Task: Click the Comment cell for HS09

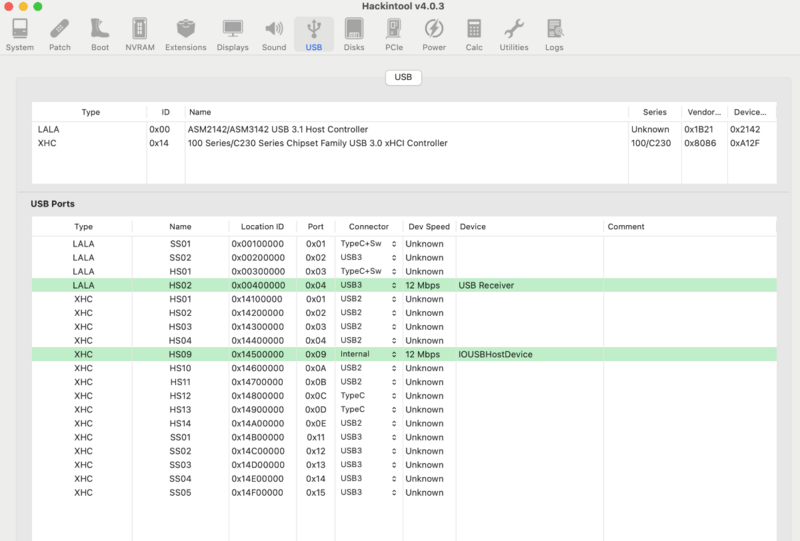Action: (688, 354)
